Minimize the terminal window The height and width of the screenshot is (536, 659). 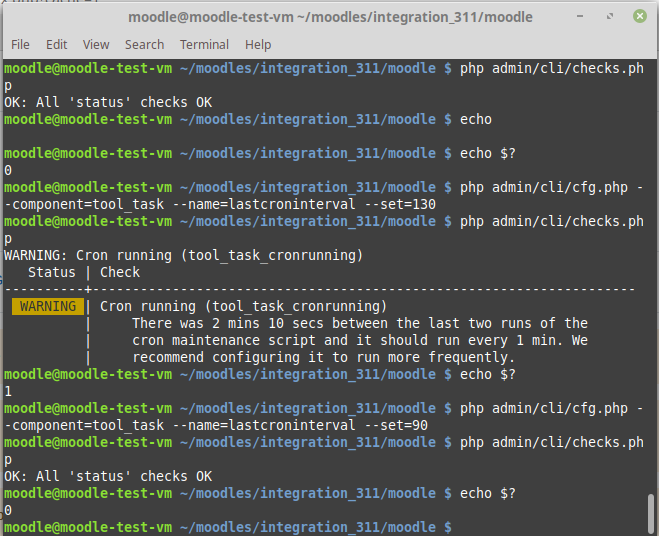pyautogui.click(x=580, y=16)
